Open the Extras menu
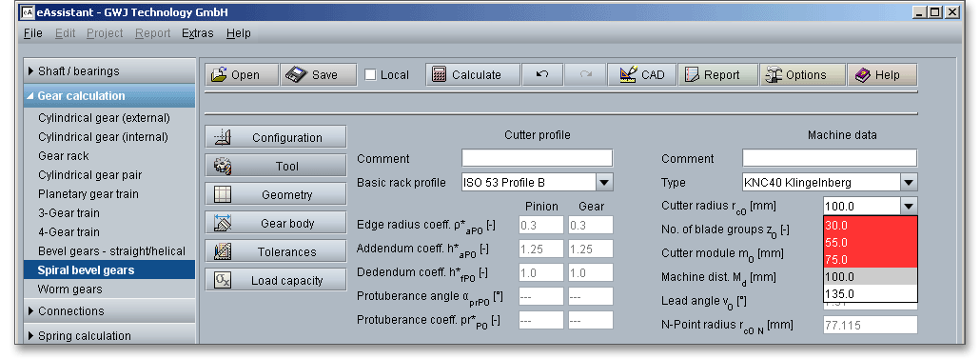 pos(198,33)
